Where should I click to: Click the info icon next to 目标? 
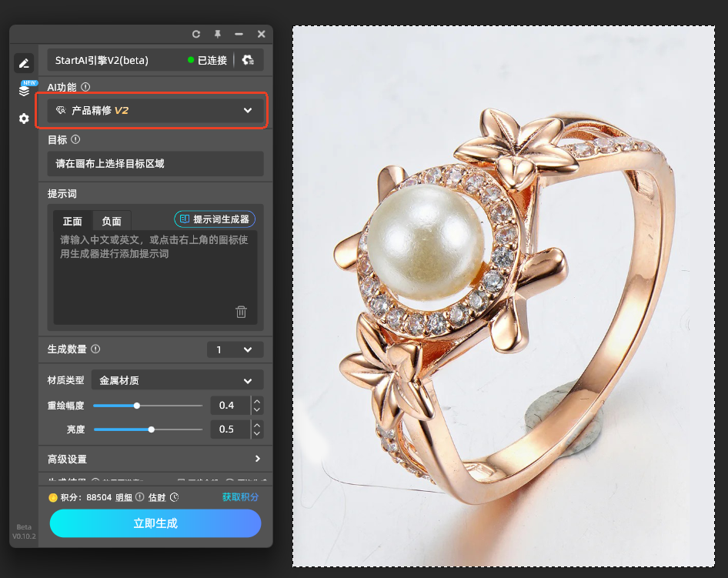[x=75, y=139]
